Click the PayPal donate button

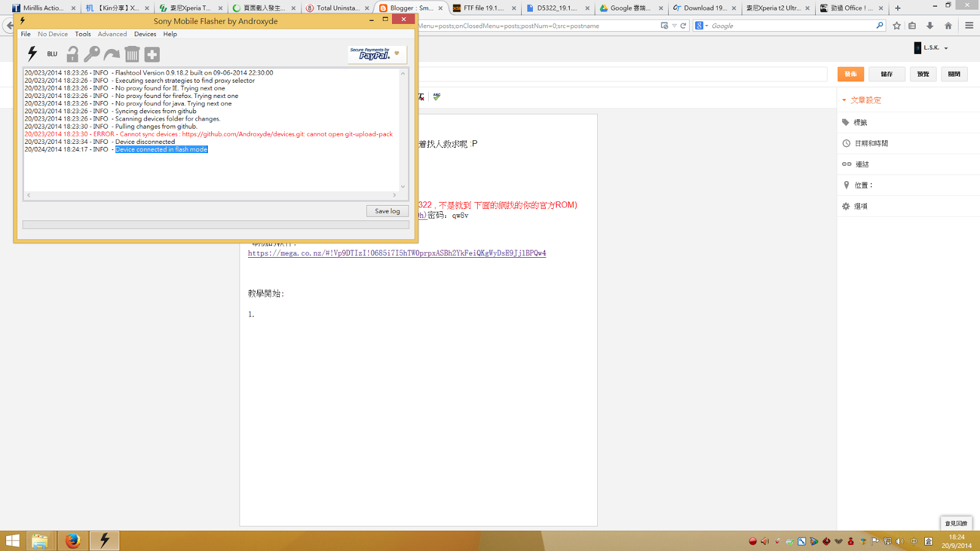click(x=377, y=54)
